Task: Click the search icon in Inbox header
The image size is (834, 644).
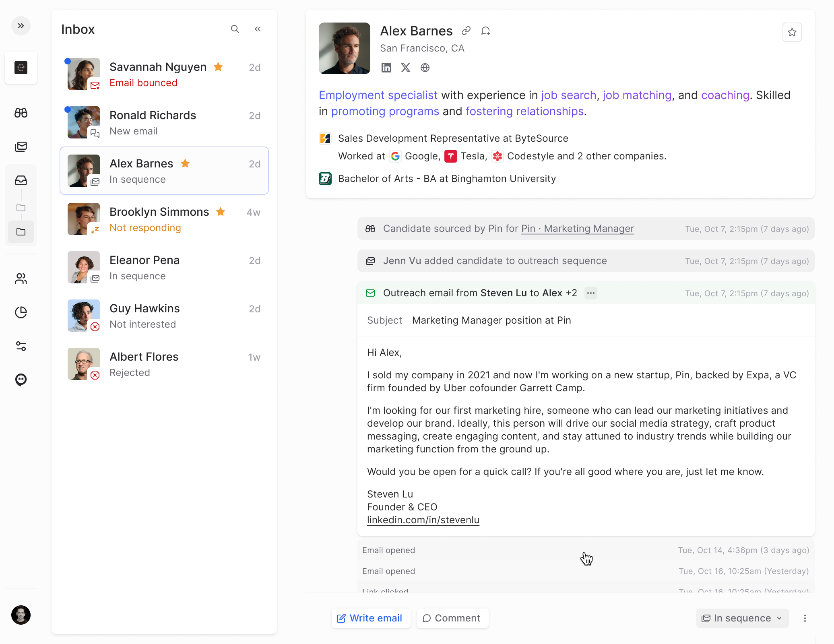Action: point(235,29)
